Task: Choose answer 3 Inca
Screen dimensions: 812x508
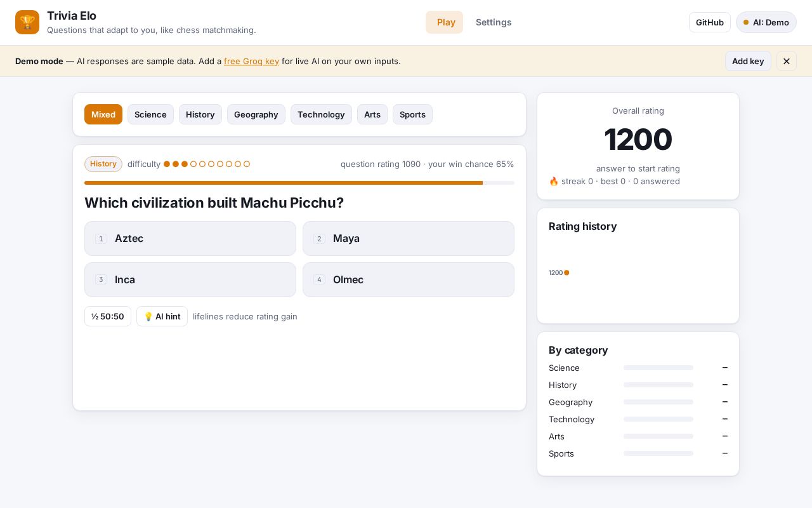Action: (190, 279)
